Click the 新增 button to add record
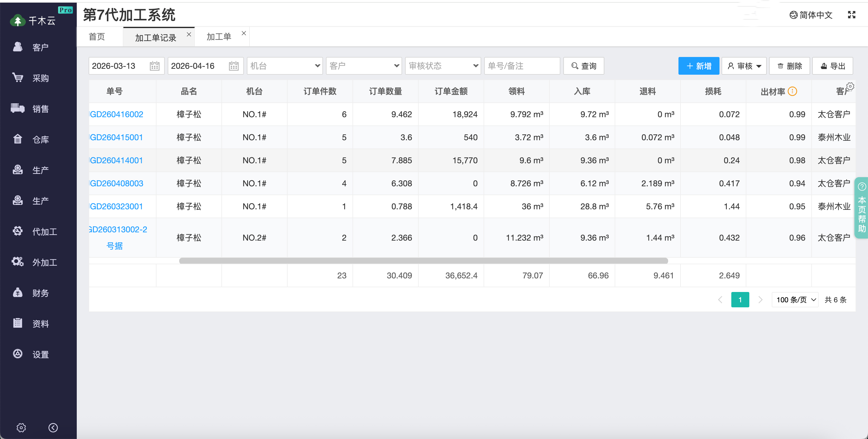Image resolution: width=868 pixels, height=439 pixels. (699, 66)
